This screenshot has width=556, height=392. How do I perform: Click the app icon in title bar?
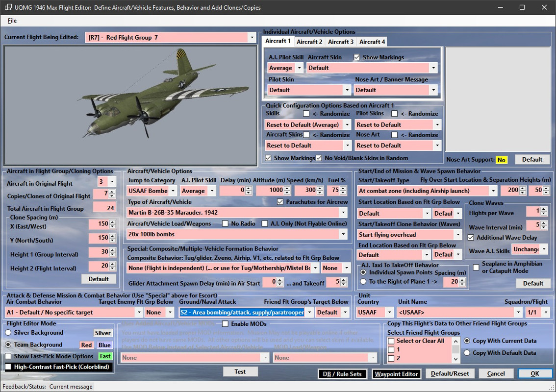[x=8, y=7]
